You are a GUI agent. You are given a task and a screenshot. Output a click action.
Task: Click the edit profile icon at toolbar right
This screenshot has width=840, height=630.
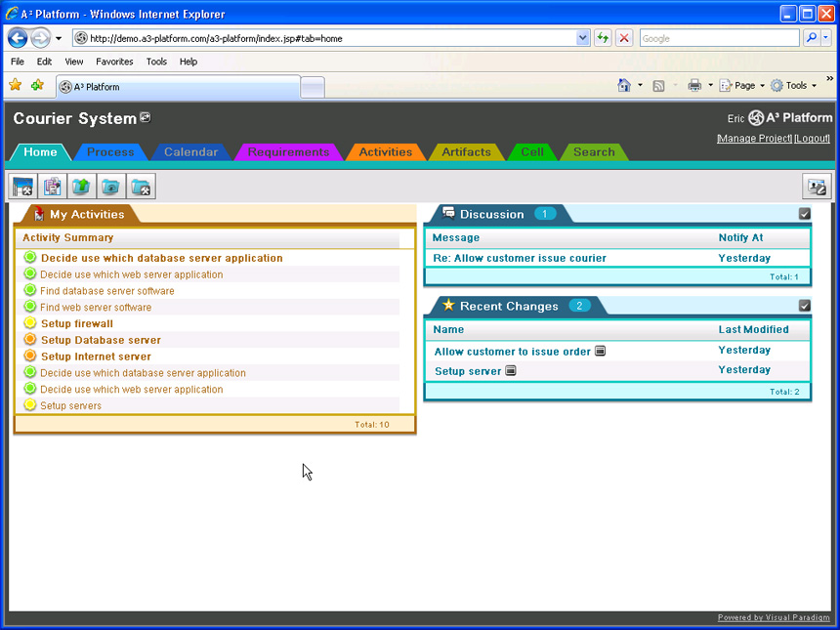[x=817, y=187]
